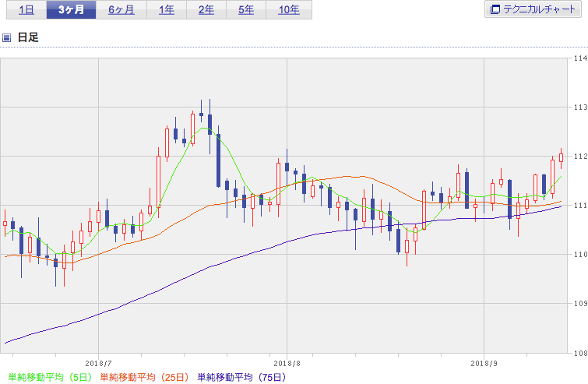Click the 2018/9 date axis label
588x384 pixels.
(484, 364)
